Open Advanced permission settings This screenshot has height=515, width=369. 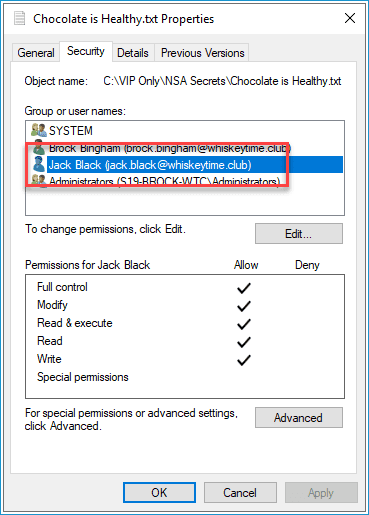(x=299, y=417)
